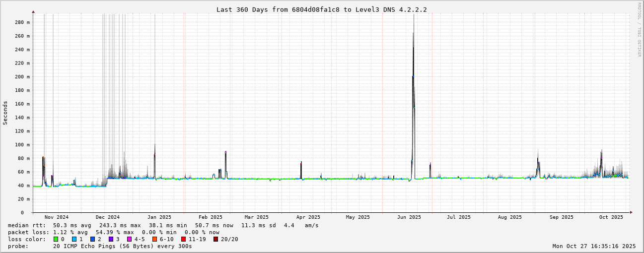Click the Seconds y-axis title
The width and height of the screenshot is (644, 253).
tap(5, 113)
